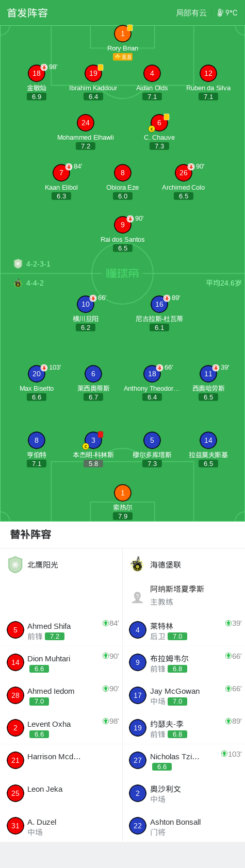
Task: Select the 4-2-3-1 formation label
Action: tap(38, 264)
